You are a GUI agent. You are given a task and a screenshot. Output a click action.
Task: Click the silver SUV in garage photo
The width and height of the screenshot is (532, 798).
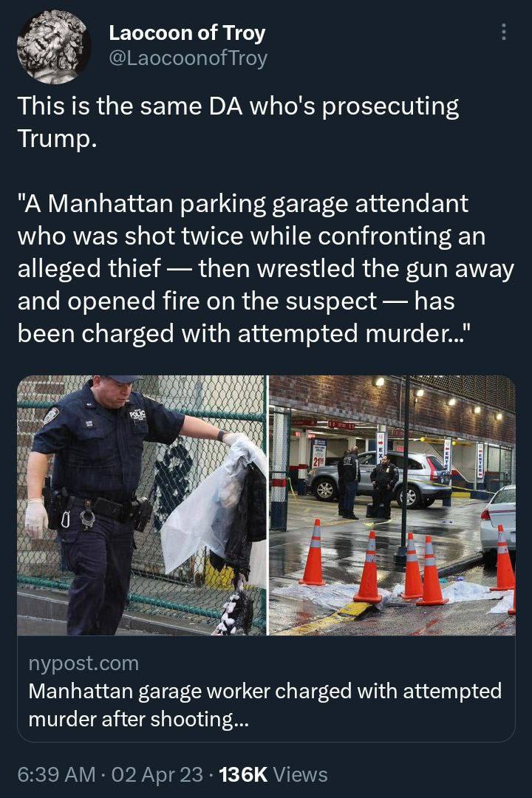click(379, 480)
